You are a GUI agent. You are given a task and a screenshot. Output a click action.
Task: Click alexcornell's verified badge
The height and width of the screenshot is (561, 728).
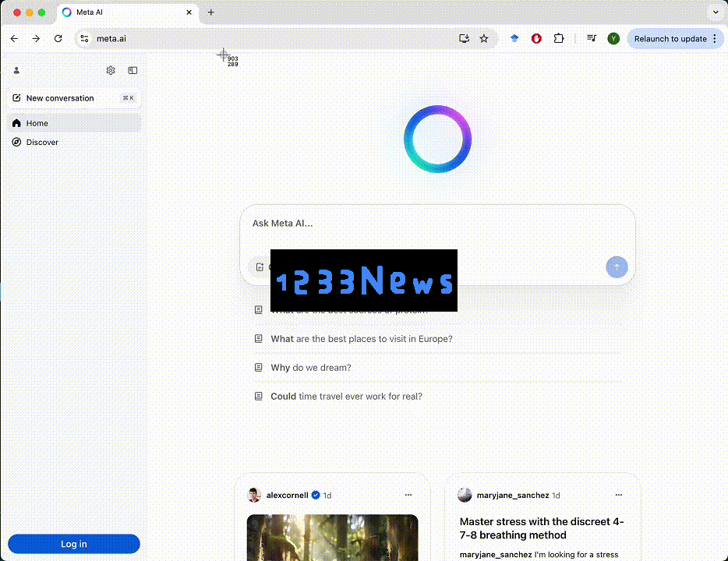click(316, 495)
